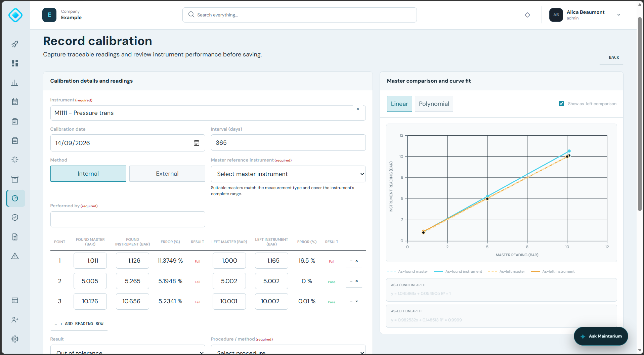This screenshot has height=355, width=644.
Task: Click the Company Example E avatar
Action: tap(49, 15)
